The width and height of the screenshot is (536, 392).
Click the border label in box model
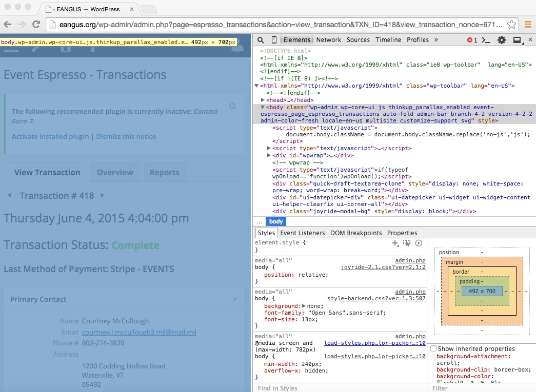click(461, 272)
